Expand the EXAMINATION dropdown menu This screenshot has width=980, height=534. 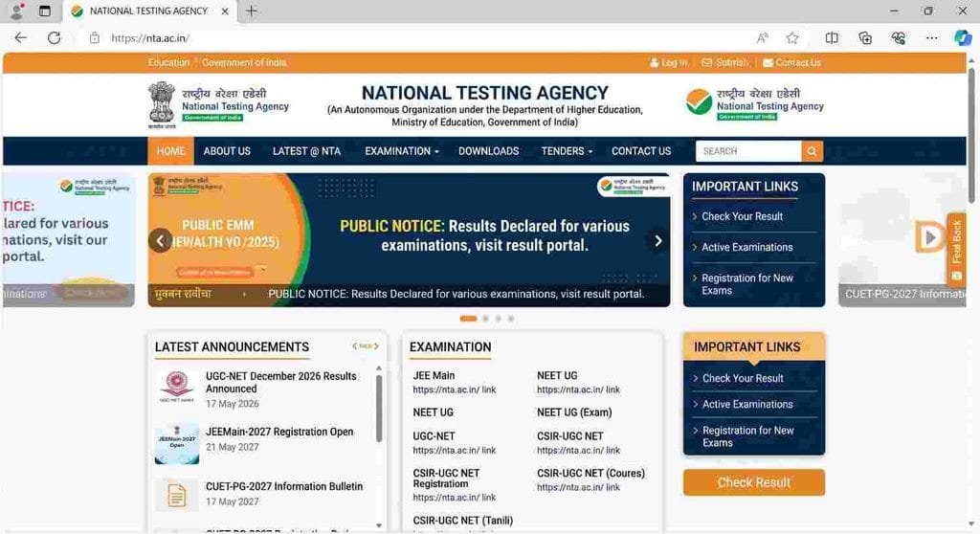click(x=402, y=151)
